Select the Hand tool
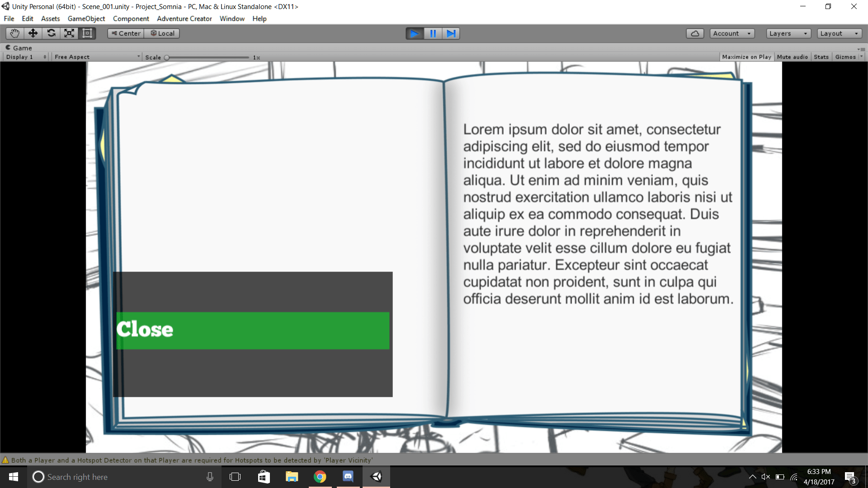This screenshot has height=488, width=868. point(14,33)
